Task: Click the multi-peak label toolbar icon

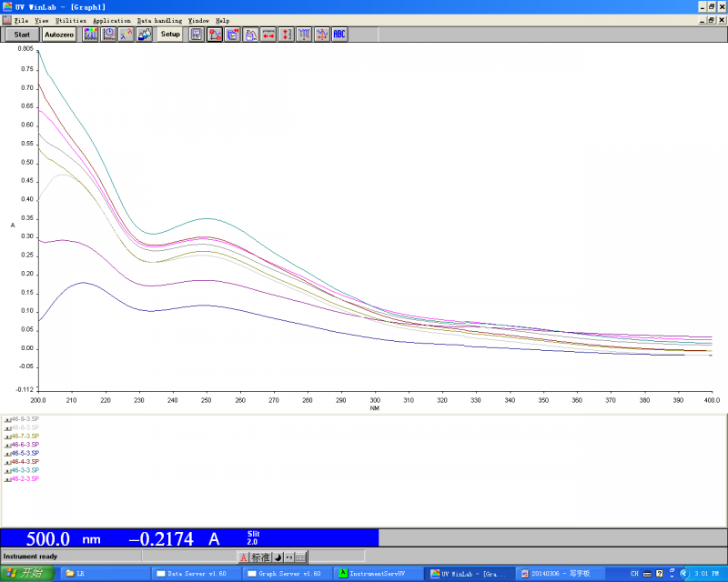Action: (304, 35)
